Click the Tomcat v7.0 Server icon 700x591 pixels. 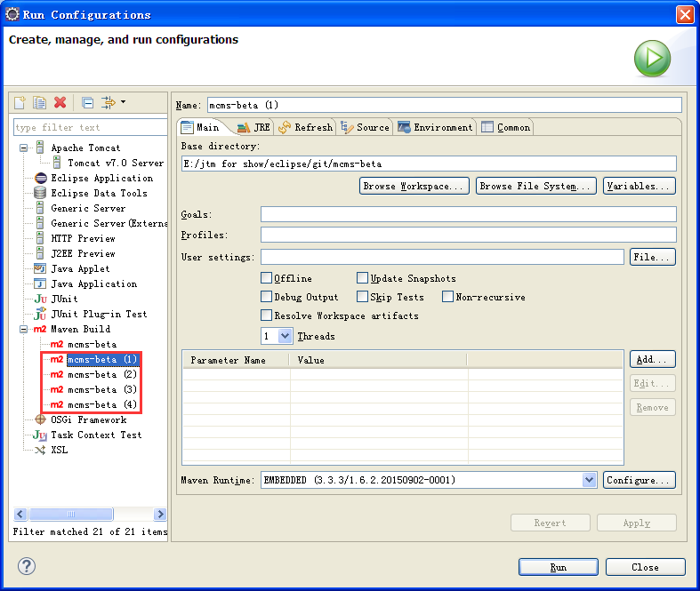tap(57, 163)
